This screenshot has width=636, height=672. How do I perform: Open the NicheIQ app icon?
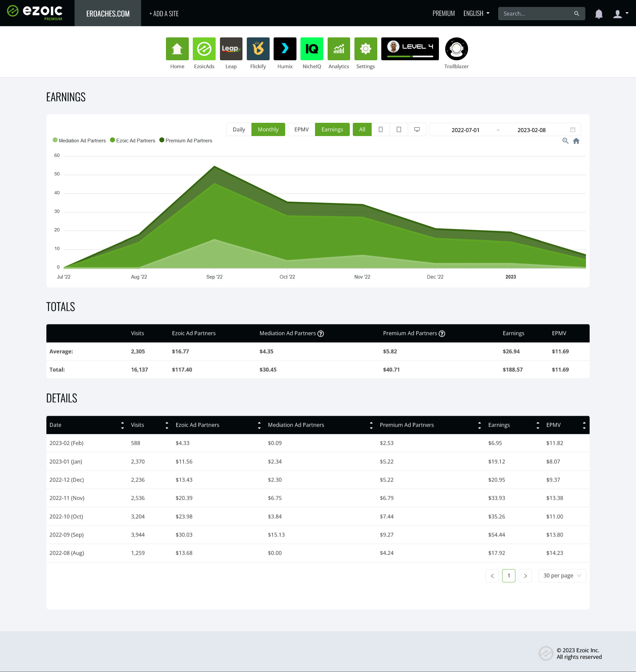point(312,49)
